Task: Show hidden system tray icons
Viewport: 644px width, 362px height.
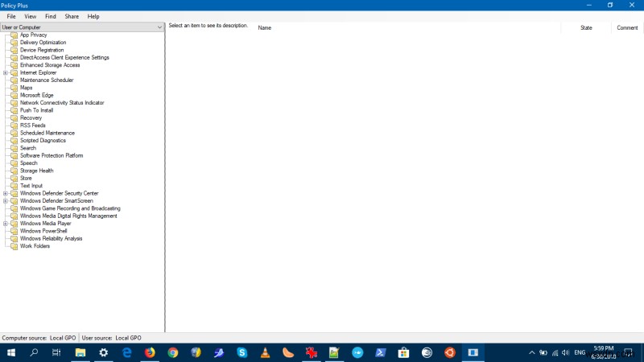Action: tap(532, 352)
